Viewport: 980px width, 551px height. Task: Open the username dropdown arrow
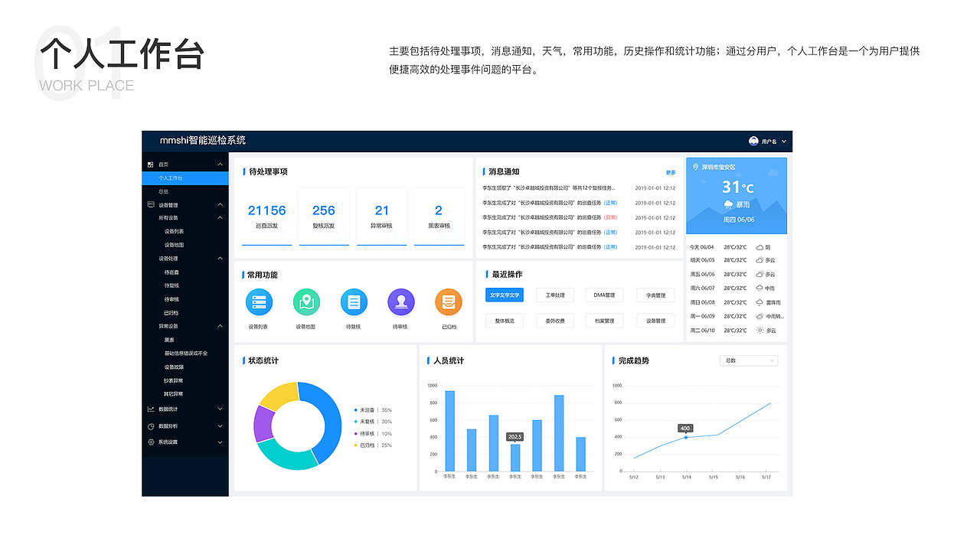783,142
